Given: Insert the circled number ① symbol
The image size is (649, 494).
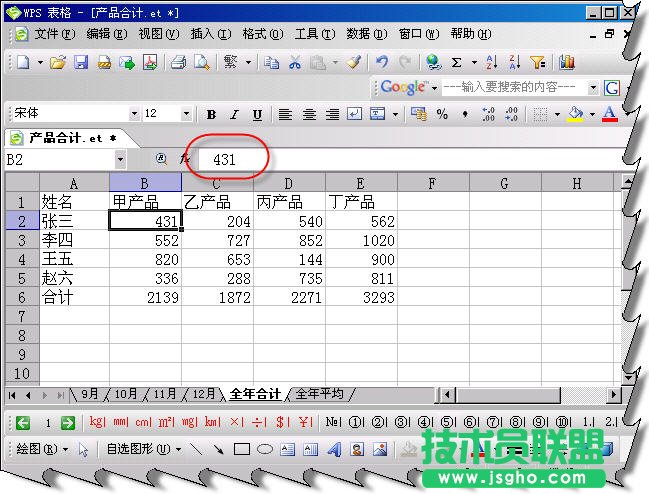Looking at the screenshot, I should click(356, 422).
